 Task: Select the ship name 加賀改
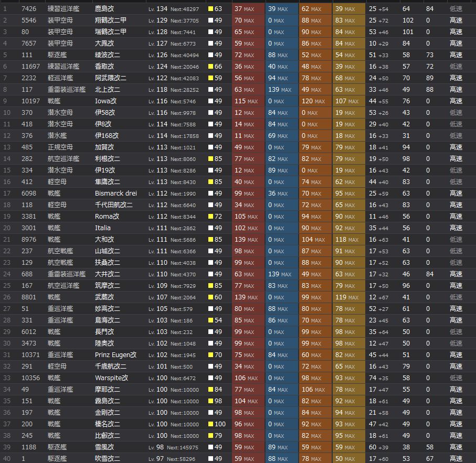104,147
